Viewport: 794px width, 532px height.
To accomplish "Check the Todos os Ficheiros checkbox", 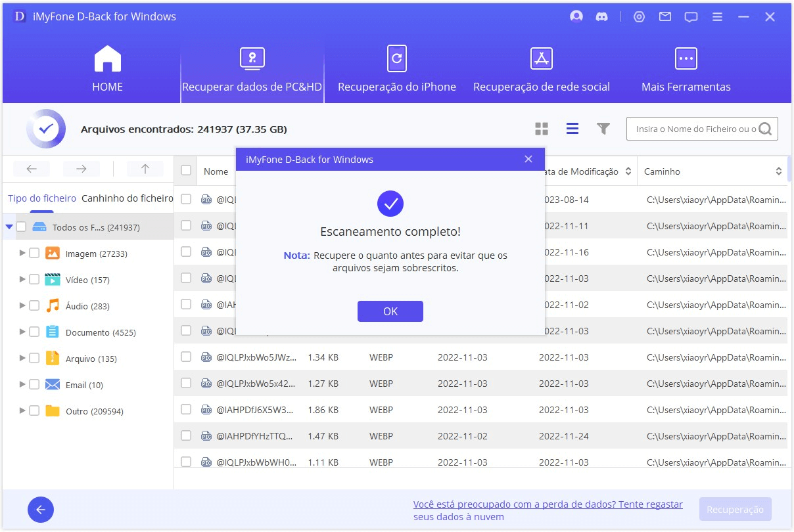I will (21, 227).
